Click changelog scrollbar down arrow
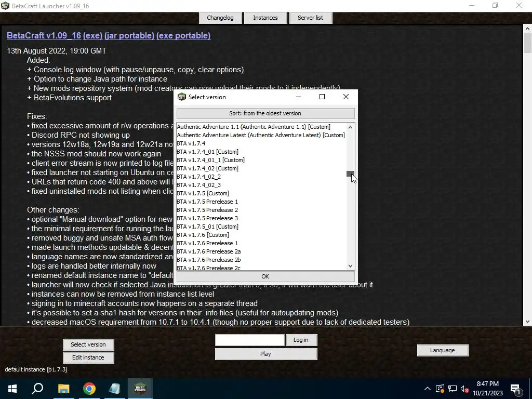The image size is (532, 399). point(527,321)
